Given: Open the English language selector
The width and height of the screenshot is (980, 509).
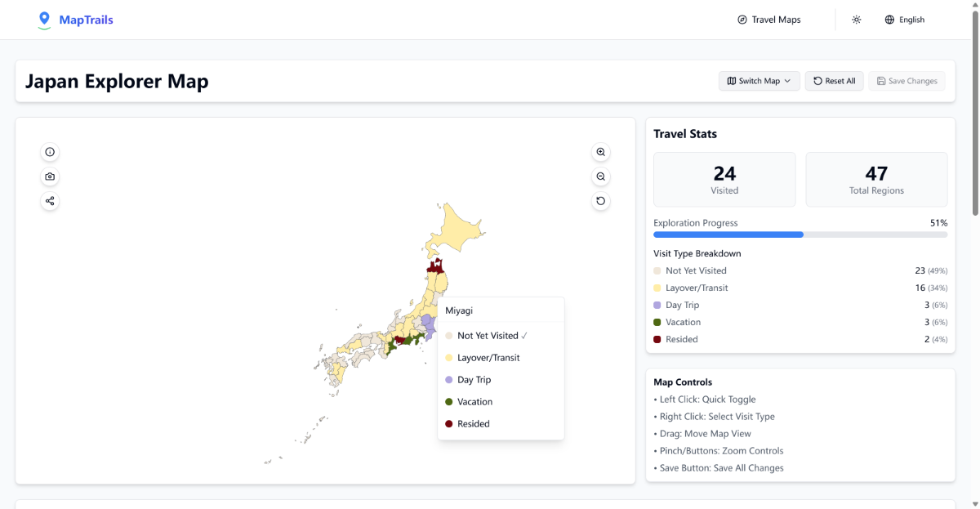Looking at the screenshot, I should (x=905, y=20).
